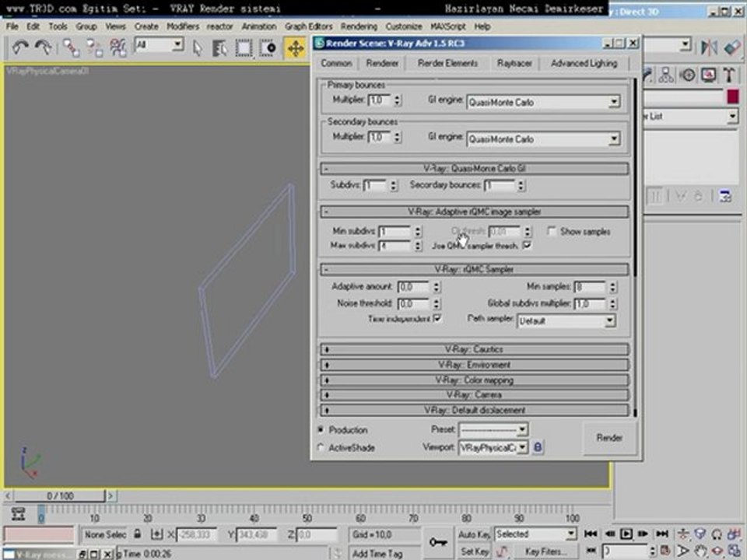
Task: Expand the V-Ray: Camera rollout
Action: (474, 395)
